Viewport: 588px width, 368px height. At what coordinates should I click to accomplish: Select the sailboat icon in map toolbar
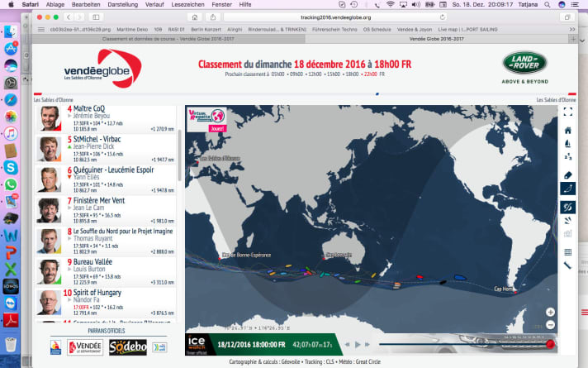[567, 143]
